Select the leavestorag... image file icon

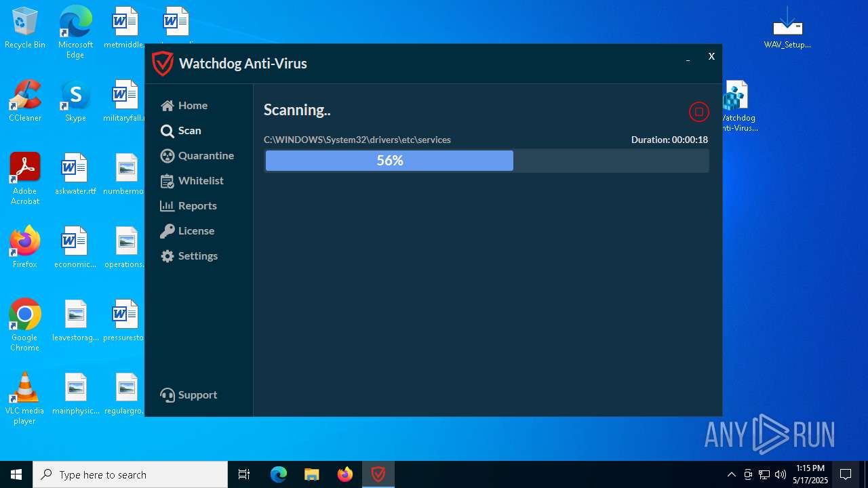[x=75, y=321]
